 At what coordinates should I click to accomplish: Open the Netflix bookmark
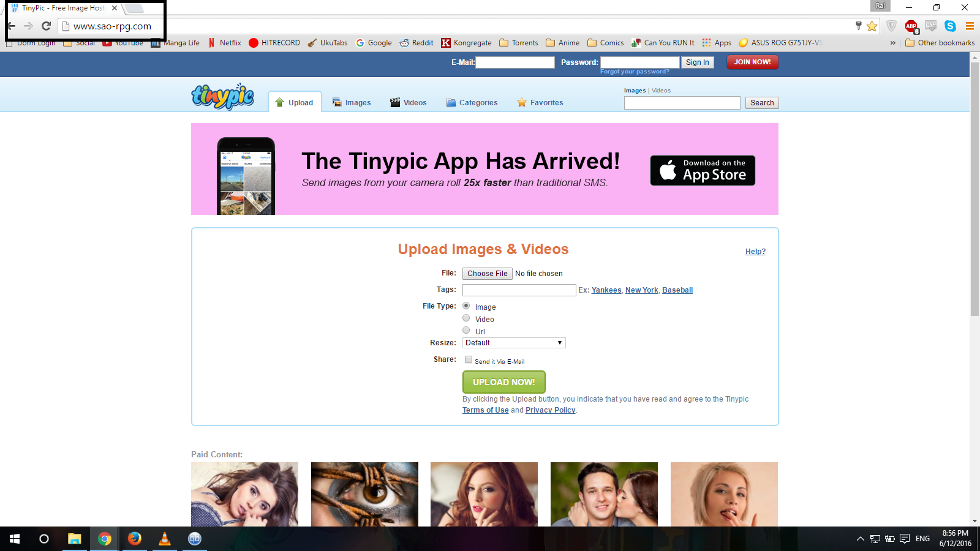[x=225, y=43]
